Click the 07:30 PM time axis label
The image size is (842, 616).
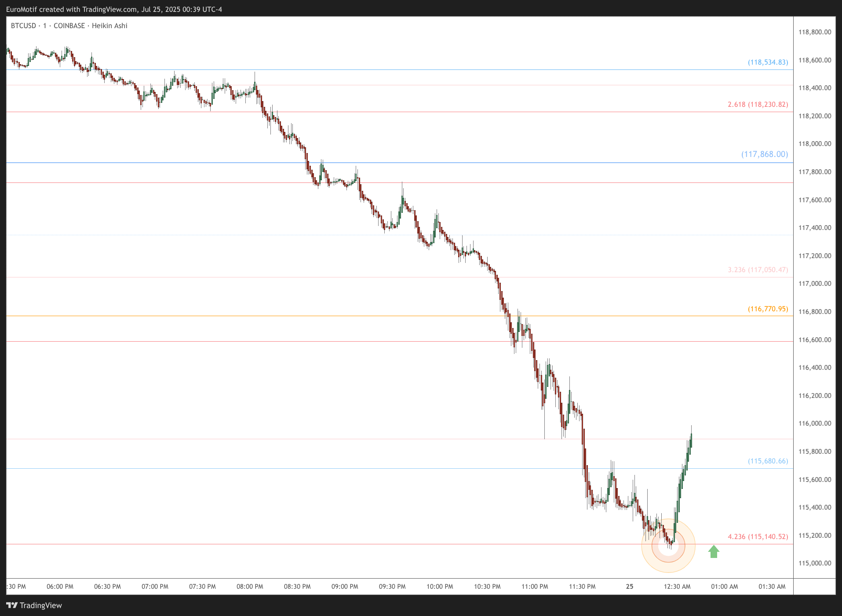point(202,587)
